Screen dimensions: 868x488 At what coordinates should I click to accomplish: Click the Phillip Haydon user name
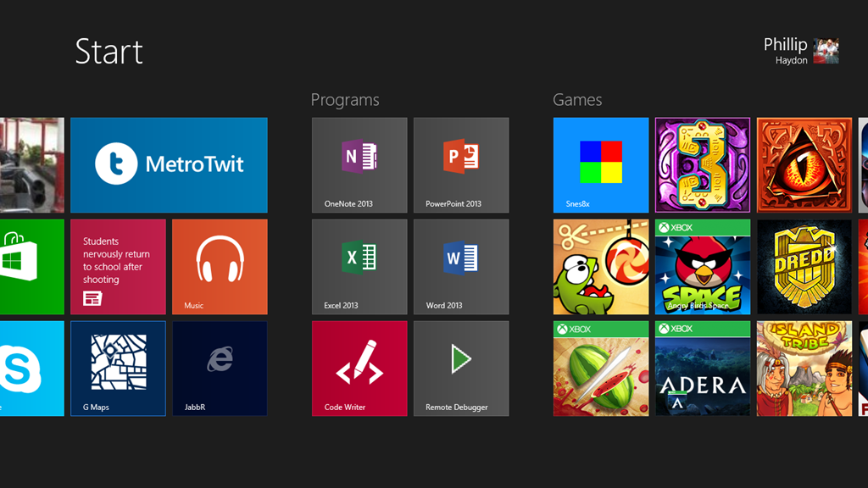click(785, 51)
